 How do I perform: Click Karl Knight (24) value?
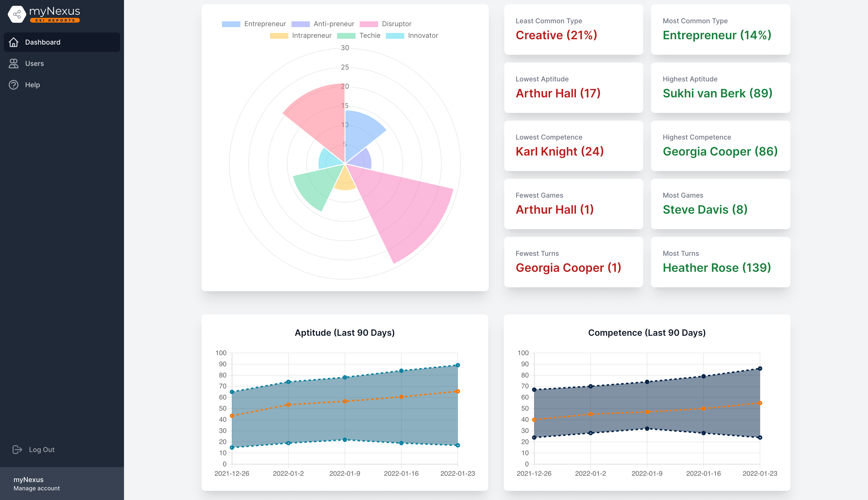tap(559, 151)
